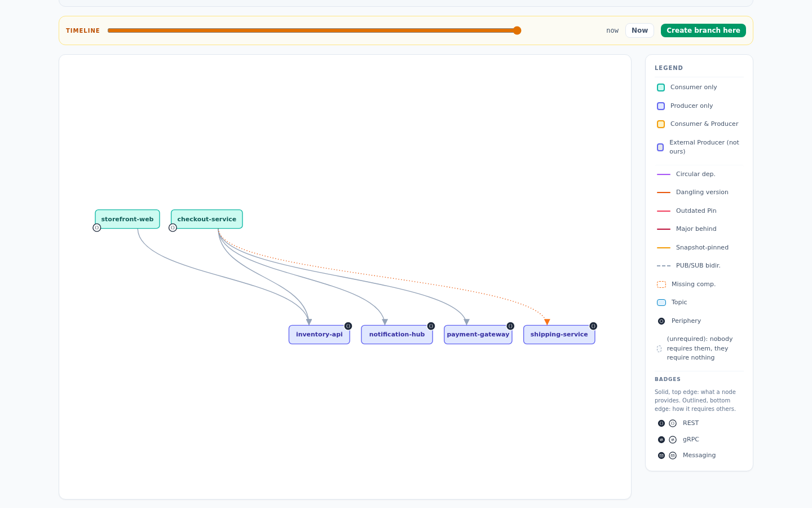Open the notification-hub node
This screenshot has height=508, width=812.
point(397,335)
